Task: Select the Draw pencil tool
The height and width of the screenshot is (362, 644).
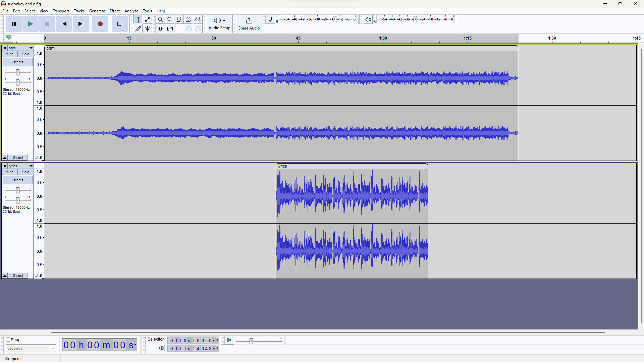Action: (138, 29)
